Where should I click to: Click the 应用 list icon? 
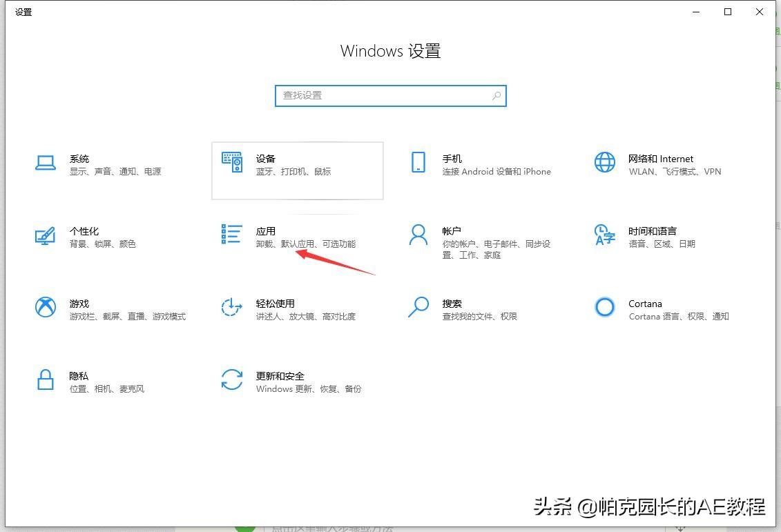pyautogui.click(x=231, y=235)
